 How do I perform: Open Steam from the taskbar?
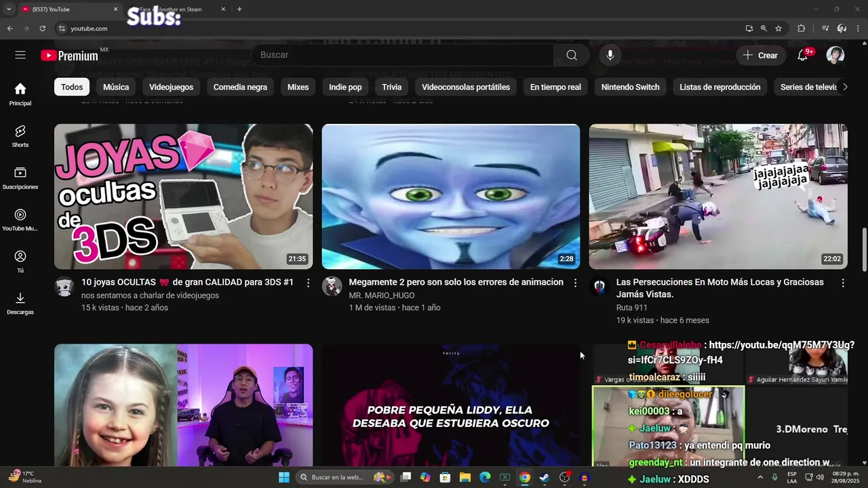(544, 477)
